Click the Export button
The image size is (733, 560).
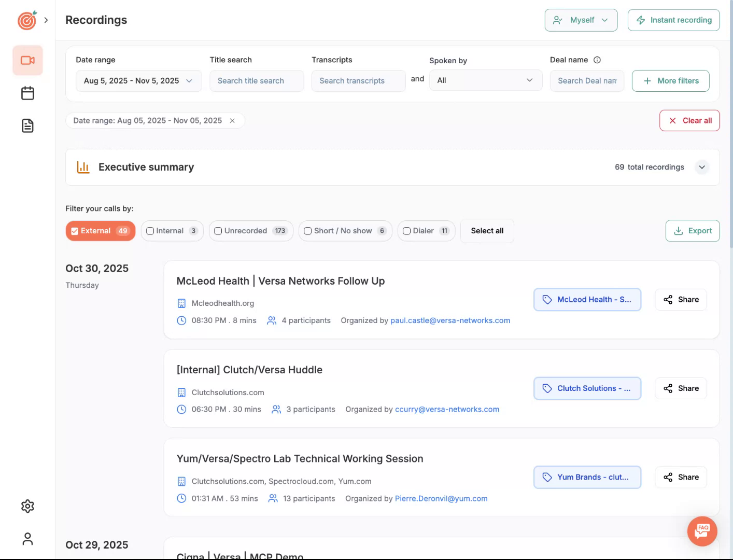[692, 231]
